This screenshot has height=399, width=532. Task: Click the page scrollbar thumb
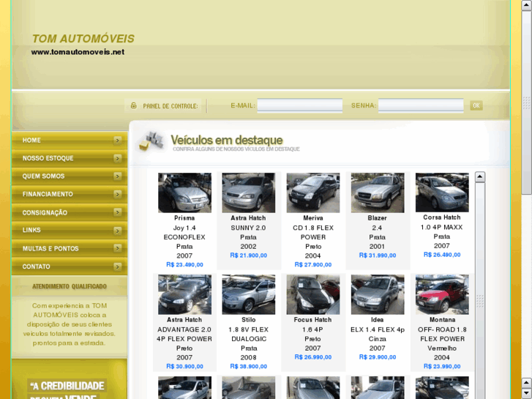(x=527, y=102)
